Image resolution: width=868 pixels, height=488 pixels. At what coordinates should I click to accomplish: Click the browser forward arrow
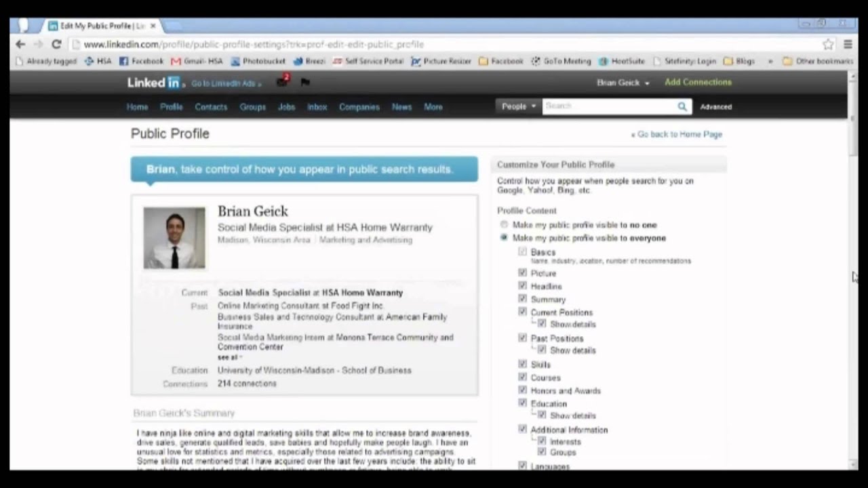(38, 44)
